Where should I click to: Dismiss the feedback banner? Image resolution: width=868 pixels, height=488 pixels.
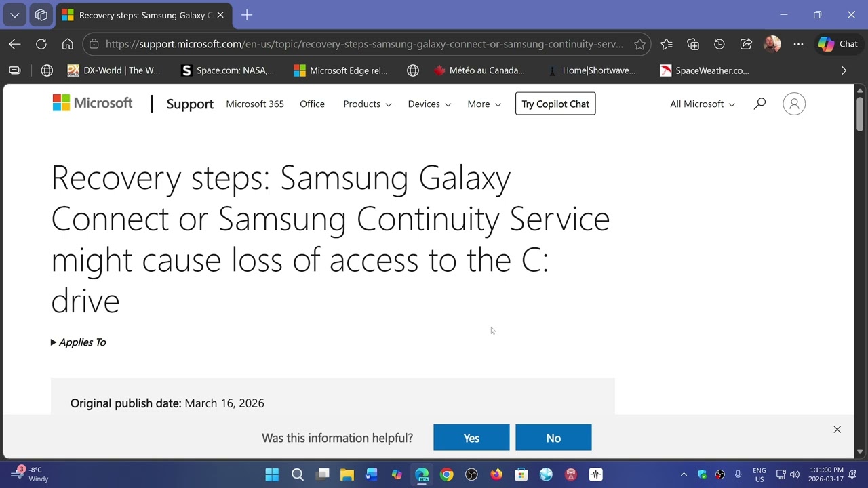click(x=837, y=430)
